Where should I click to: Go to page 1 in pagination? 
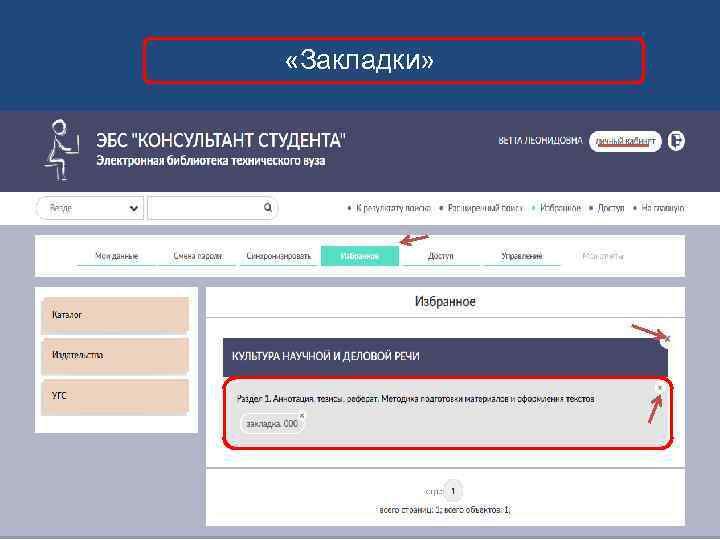pos(453,491)
